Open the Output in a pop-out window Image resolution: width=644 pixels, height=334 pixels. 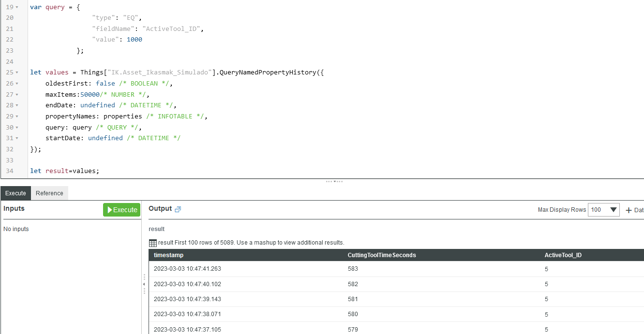pyautogui.click(x=178, y=209)
